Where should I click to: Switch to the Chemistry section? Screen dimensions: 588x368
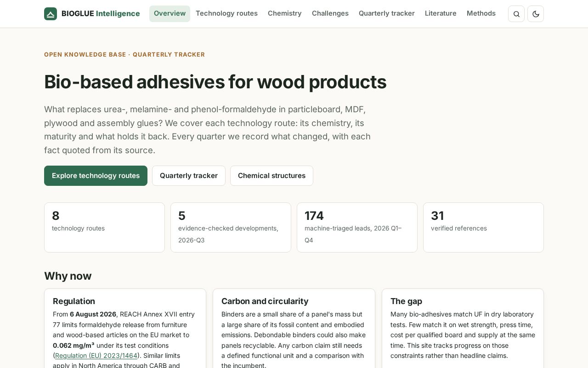285,14
